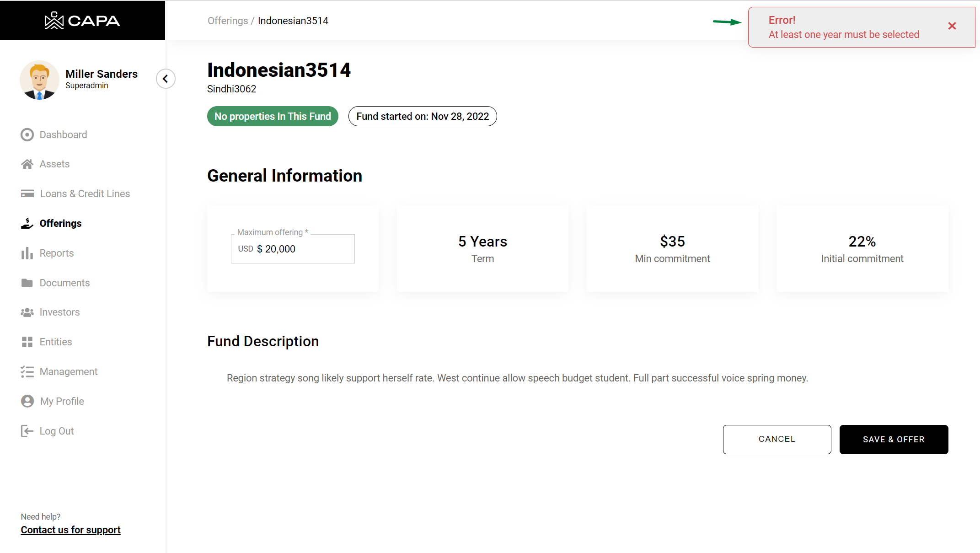Viewport: 980px width, 553px height.
Task: Open Contact us for support link
Action: pos(70,530)
